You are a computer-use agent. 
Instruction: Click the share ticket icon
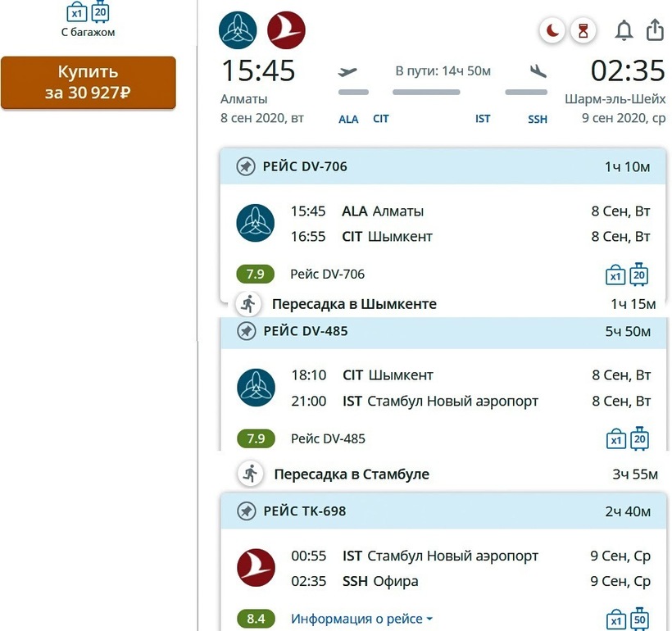(655, 30)
